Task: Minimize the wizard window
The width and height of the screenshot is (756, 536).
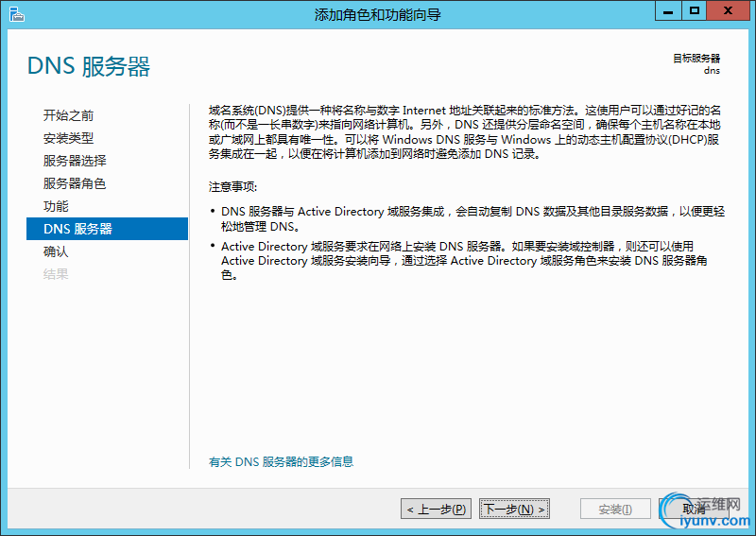Action: point(668,11)
